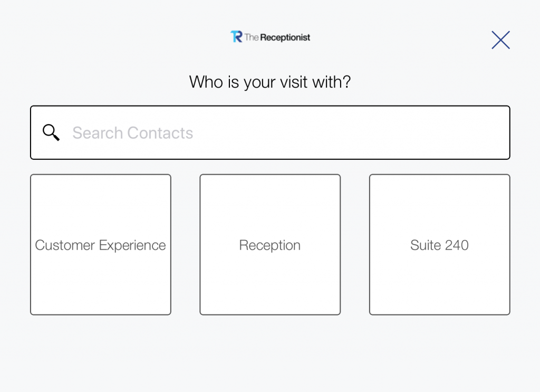Choose the Reception contact tile
Viewport: 540px width, 392px height.
point(270,245)
